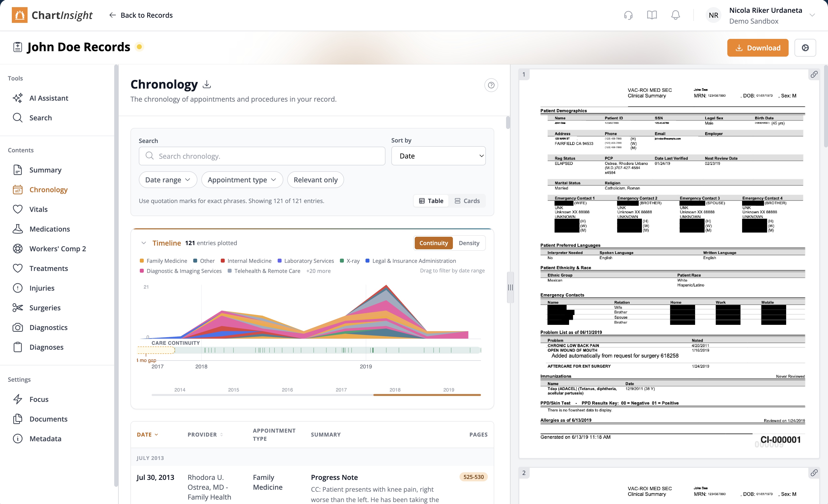Click the Search magnifier icon in Tools
The height and width of the screenshot is (504, 828).
(x=17, y=118)
